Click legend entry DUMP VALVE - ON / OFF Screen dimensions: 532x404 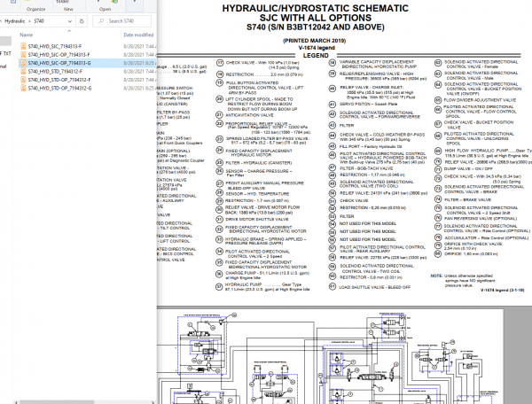[468, 169]
